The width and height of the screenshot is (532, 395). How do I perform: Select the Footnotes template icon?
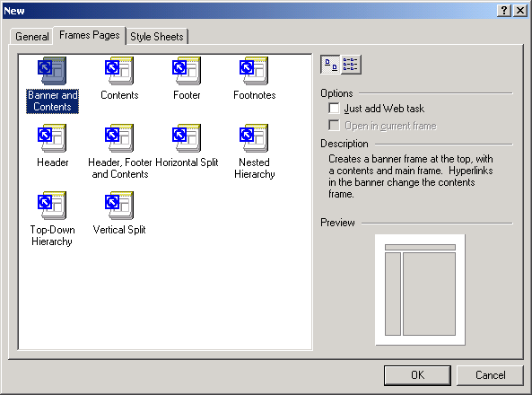(254, 71)
